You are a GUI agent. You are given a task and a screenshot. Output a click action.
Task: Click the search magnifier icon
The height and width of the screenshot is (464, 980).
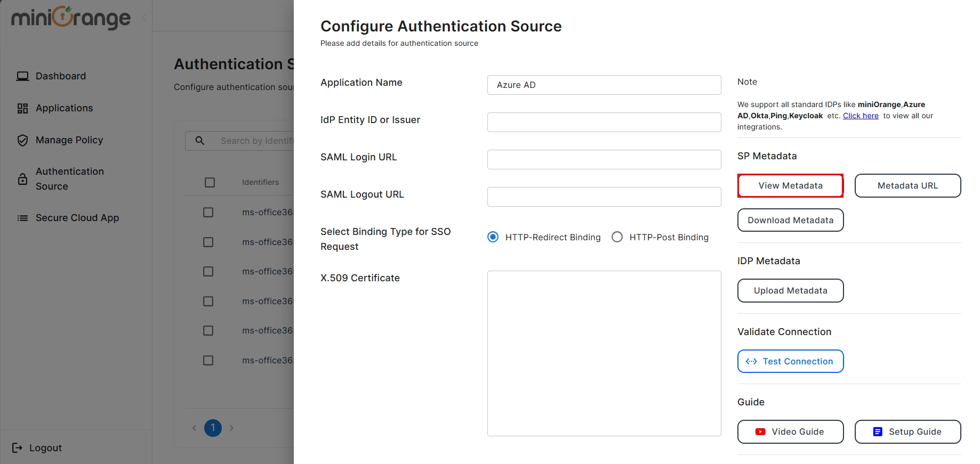tap(199, 141)
